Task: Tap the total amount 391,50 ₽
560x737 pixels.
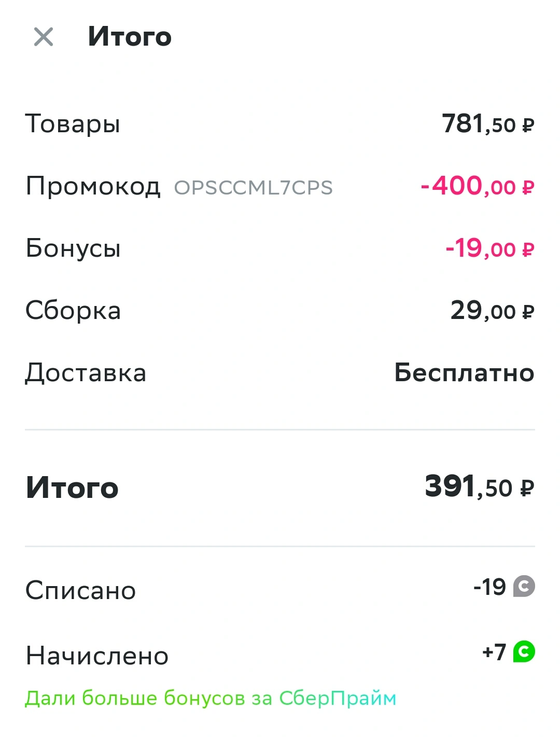Action: pyautogui.click(x=480, y=487)
